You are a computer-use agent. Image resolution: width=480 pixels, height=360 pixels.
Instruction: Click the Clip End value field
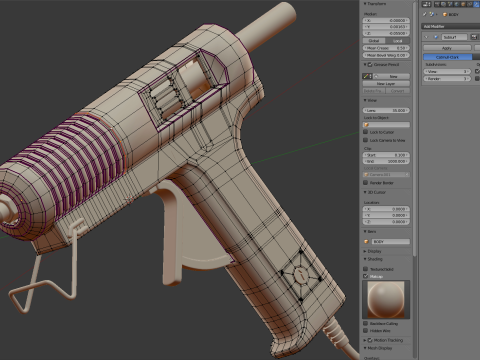coord(386,161)
